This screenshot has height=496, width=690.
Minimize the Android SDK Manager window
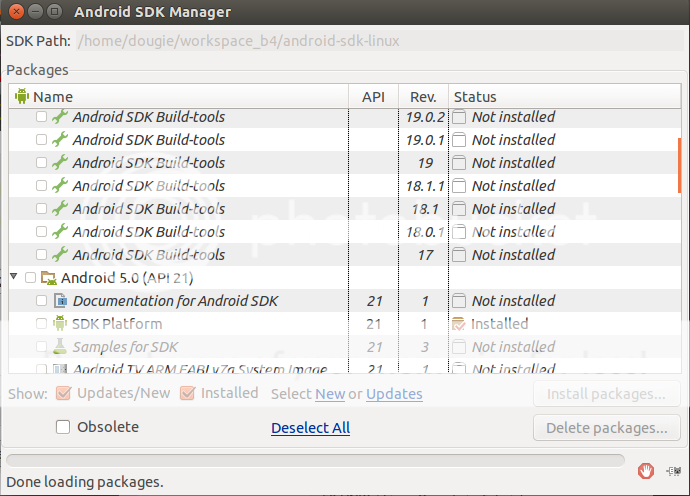pos(35,11)
